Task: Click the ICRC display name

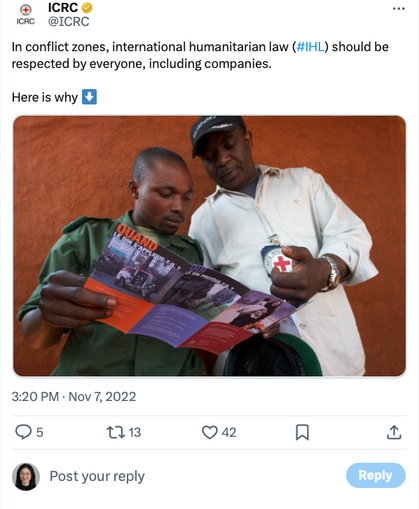Action: tap(63, 7)
